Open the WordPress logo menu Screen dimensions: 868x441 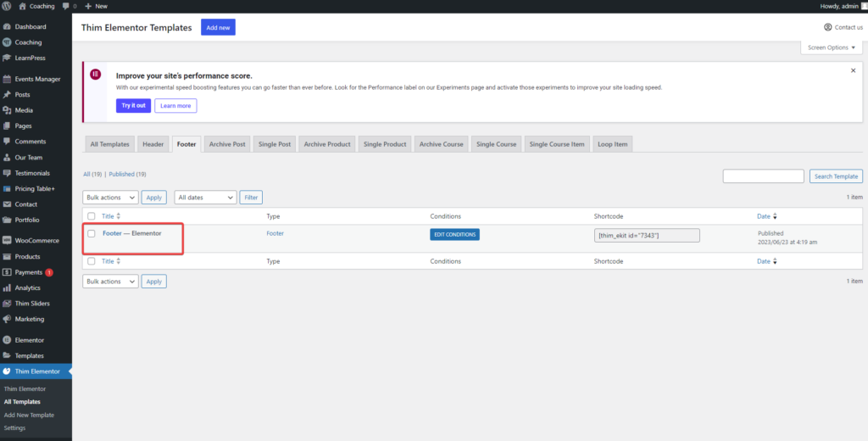[7, 6]
